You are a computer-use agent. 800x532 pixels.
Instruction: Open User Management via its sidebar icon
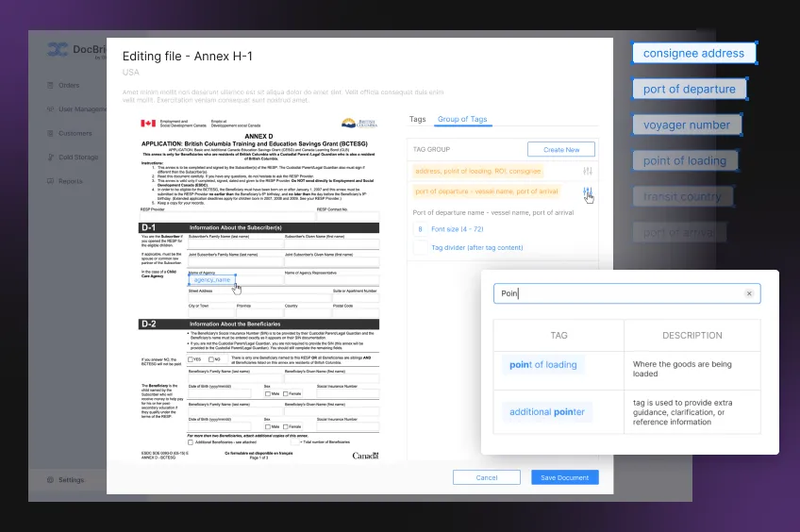pyautogui.click(x=50, y=109)
